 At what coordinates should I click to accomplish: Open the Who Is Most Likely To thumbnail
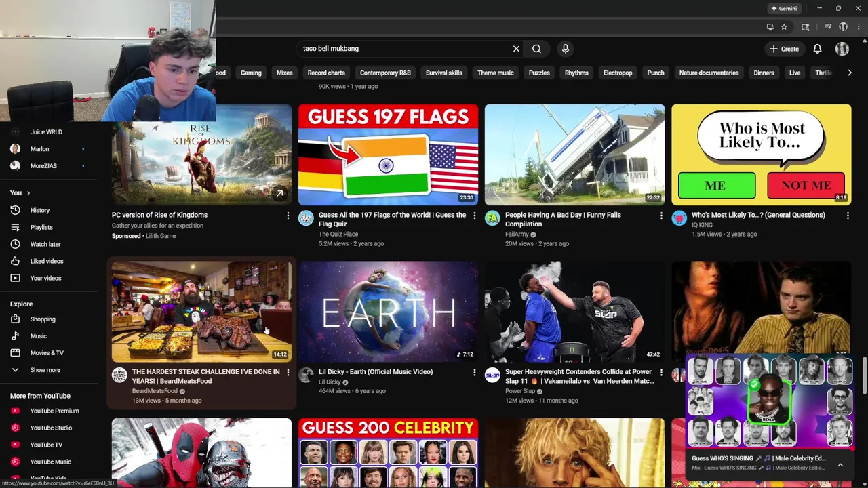coord(761,155)
